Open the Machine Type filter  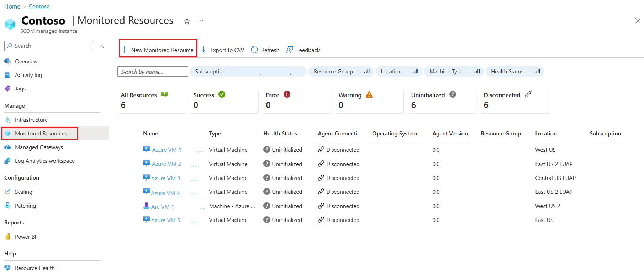point(454,72)
